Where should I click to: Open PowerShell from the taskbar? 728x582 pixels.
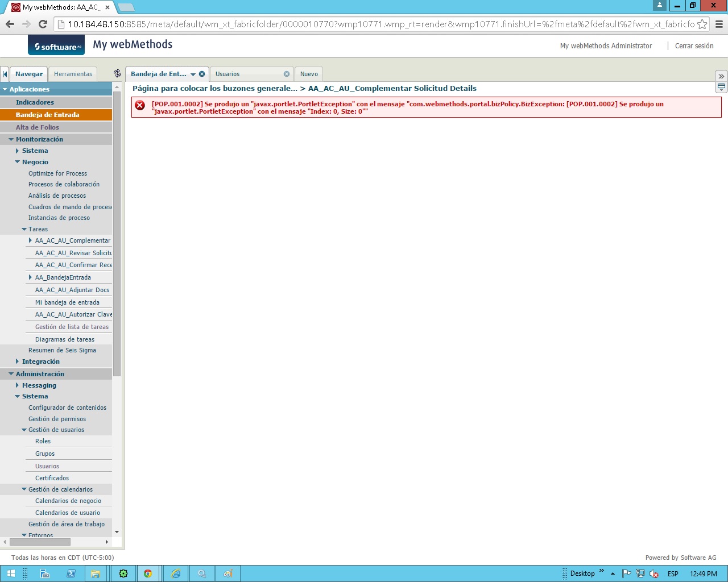point(71,573)
